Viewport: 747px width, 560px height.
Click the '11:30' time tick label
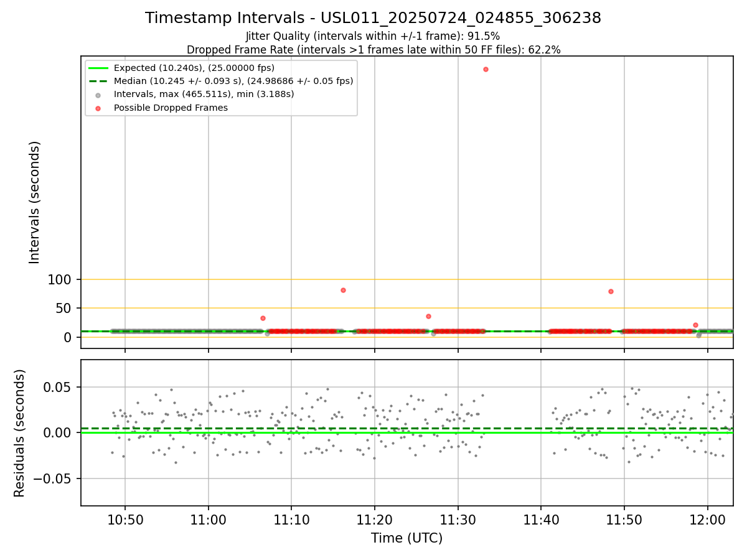click(x=458, y=520)
